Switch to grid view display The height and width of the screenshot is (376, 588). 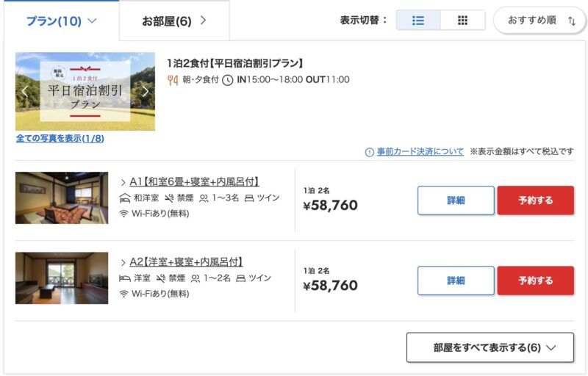pyautogui.click(x=462, y=21)
